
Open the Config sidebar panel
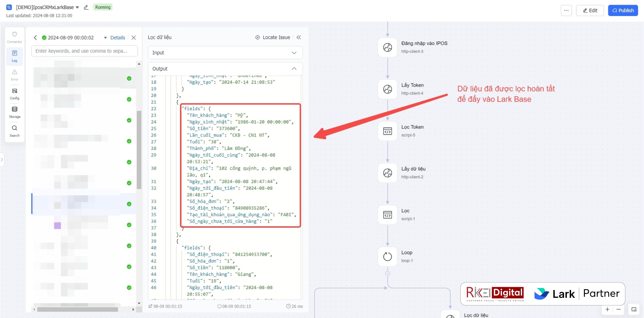pyautogui.click(x=15, y=94)
